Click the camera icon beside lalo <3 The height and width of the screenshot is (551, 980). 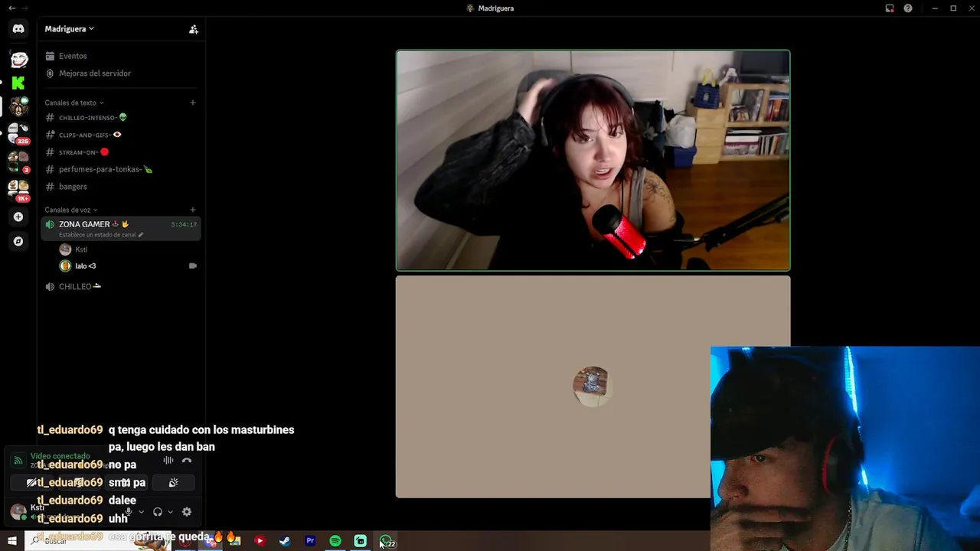[x=193, y=266]
